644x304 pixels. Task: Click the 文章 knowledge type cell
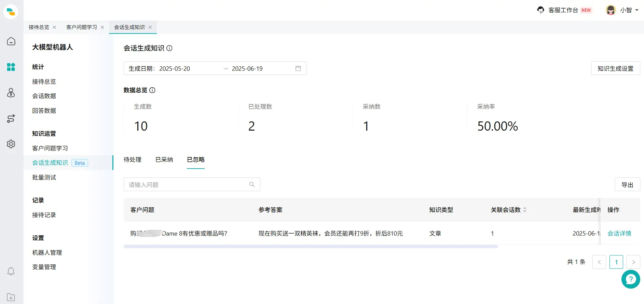pyautogui.click(x=435, y=234)
